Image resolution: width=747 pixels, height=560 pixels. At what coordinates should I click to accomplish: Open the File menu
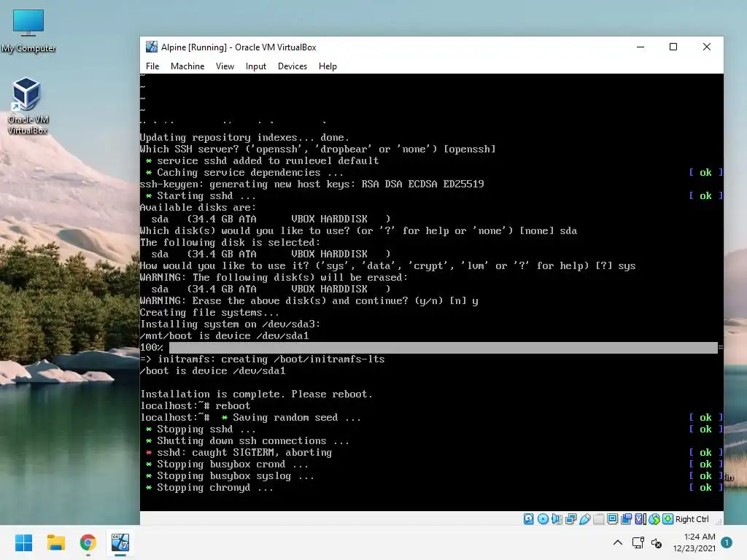(x=152, y=66)
